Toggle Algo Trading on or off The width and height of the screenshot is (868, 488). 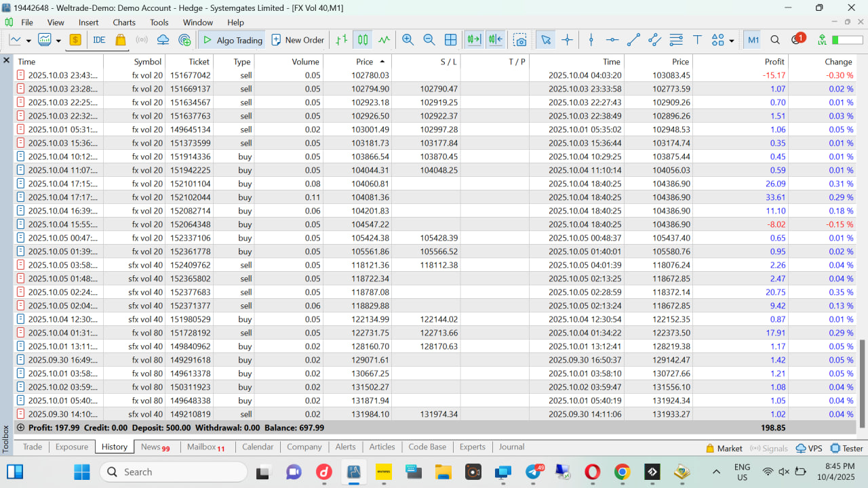pyautogui.click(x=233, y=40)
